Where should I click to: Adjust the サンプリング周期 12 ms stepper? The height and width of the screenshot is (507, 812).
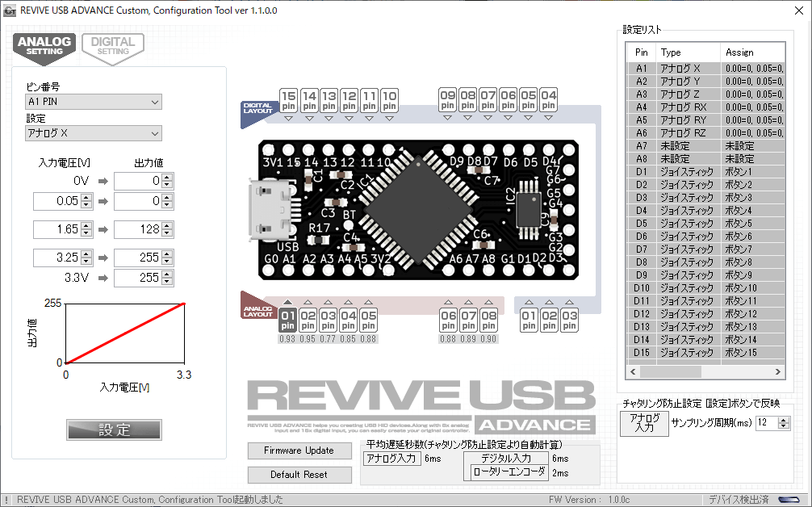[x=784, y=423]
